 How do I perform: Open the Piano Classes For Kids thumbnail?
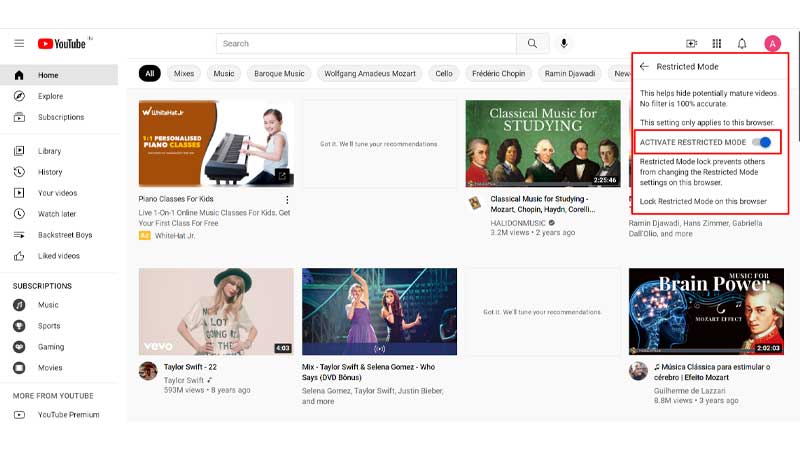click(x=216, y=143)
